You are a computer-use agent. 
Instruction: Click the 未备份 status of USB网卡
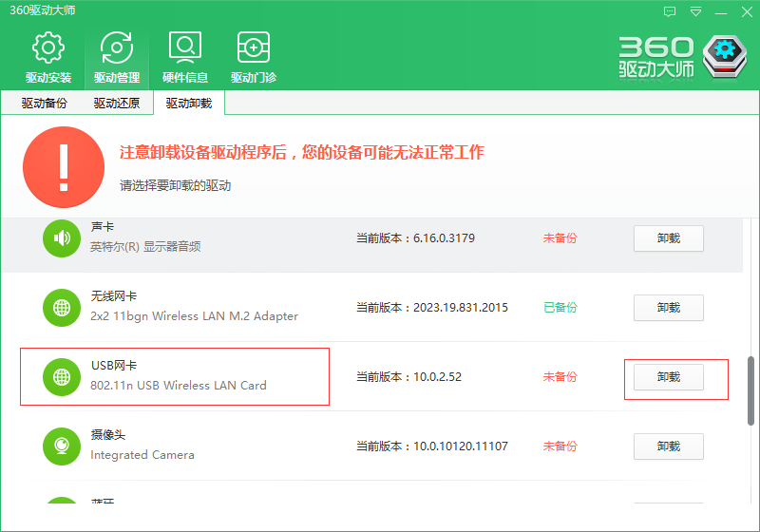tap(560, 377)
